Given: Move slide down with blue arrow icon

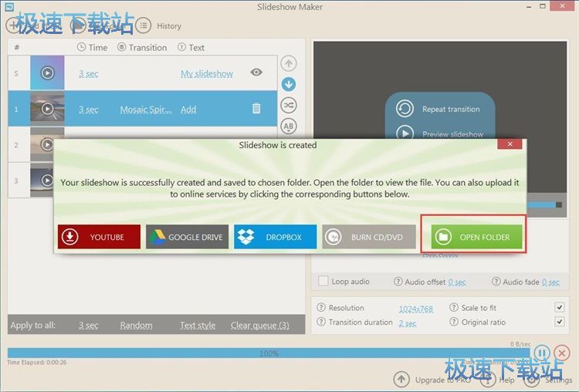Looking at the screenshot, I should 289,84.
